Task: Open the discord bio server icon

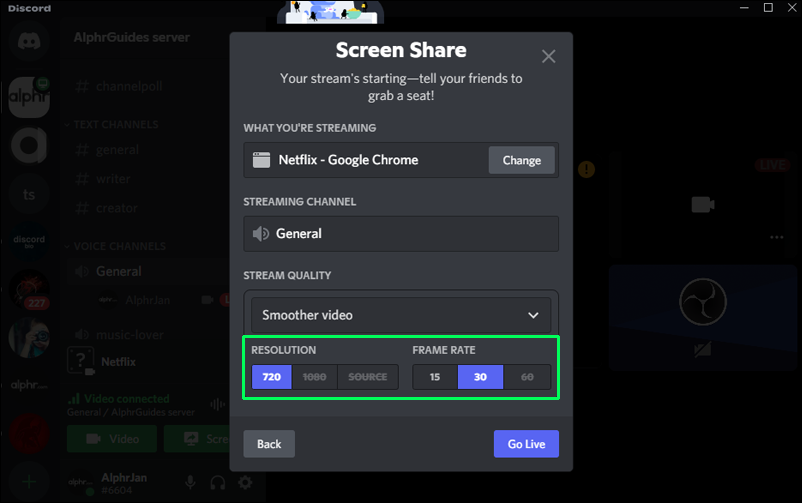Action: point(29,242)
